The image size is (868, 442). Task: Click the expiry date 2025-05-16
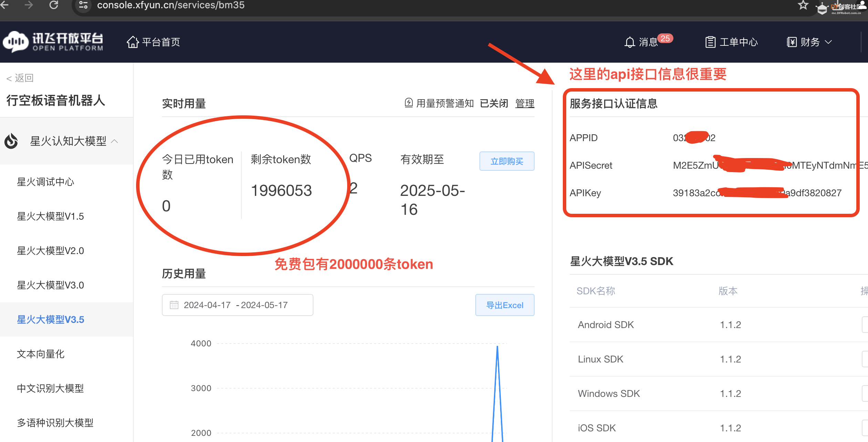[433, 200]
